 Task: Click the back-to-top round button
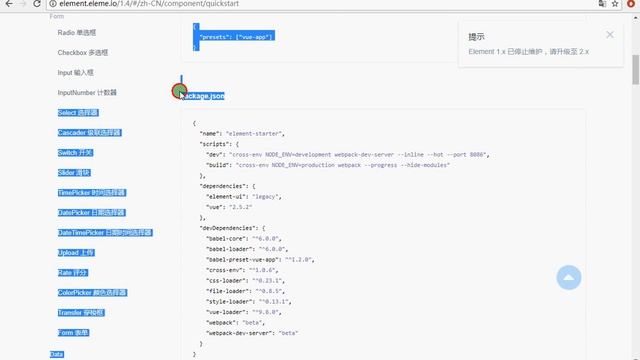569,278
